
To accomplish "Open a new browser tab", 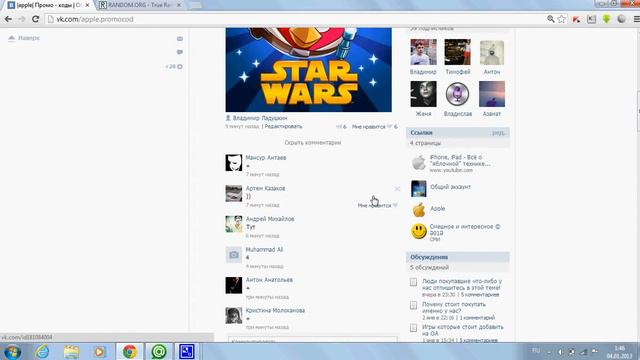I will coord(196,5).
